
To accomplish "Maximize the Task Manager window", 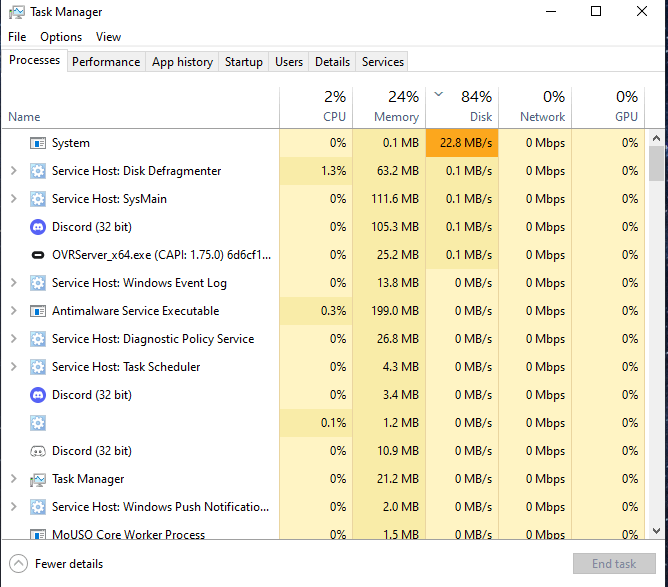I will (596, 12).
